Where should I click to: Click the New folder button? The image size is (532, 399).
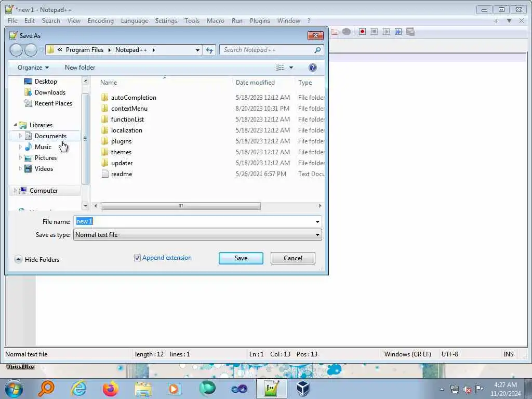(x=80, y=68)
